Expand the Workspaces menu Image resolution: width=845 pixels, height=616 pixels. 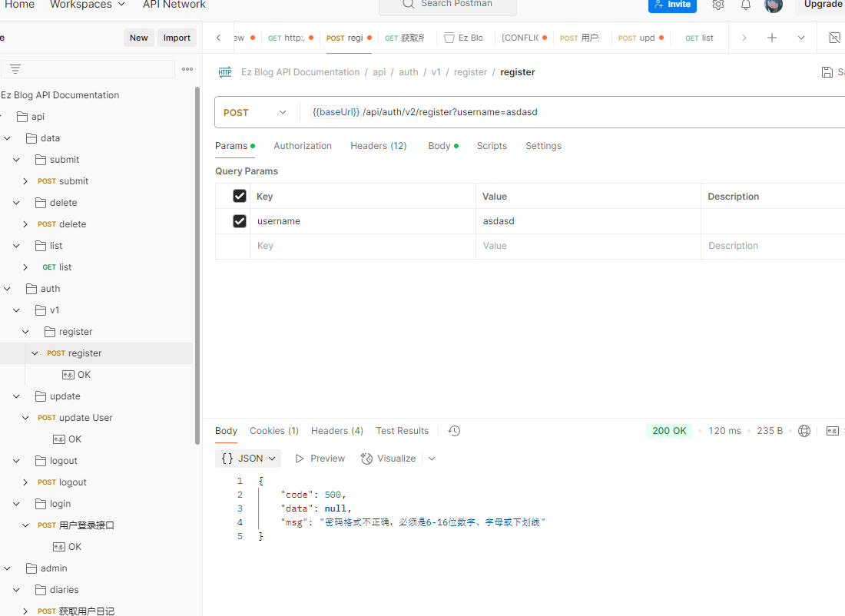pos(88,5)
